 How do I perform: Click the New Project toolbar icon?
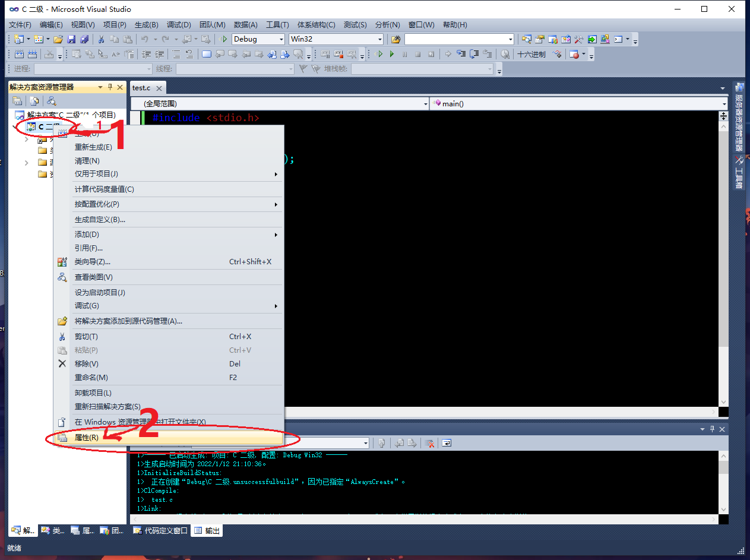[x=19, y=39]
